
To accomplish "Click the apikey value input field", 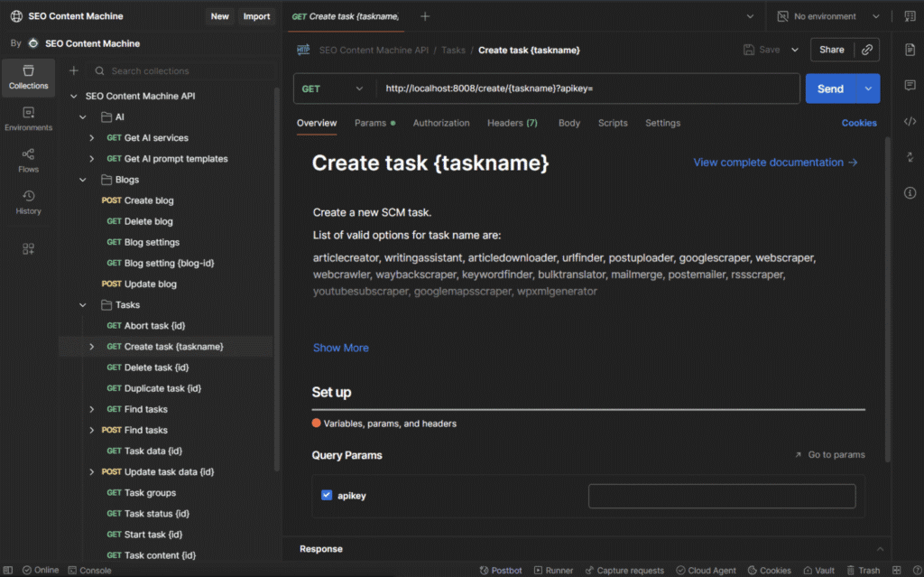I will pos(721,496).
